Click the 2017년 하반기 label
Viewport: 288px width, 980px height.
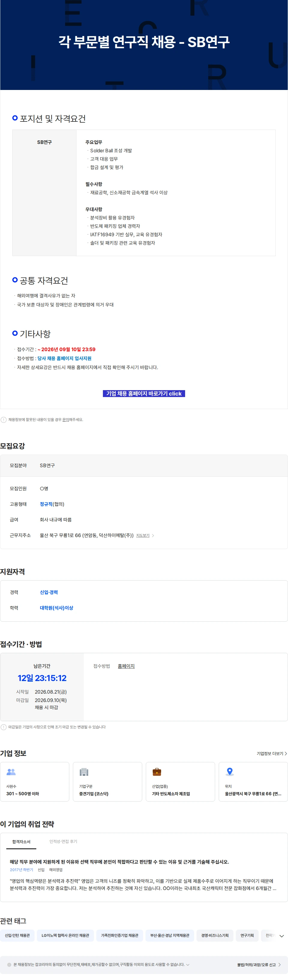(x=21, y=870)
